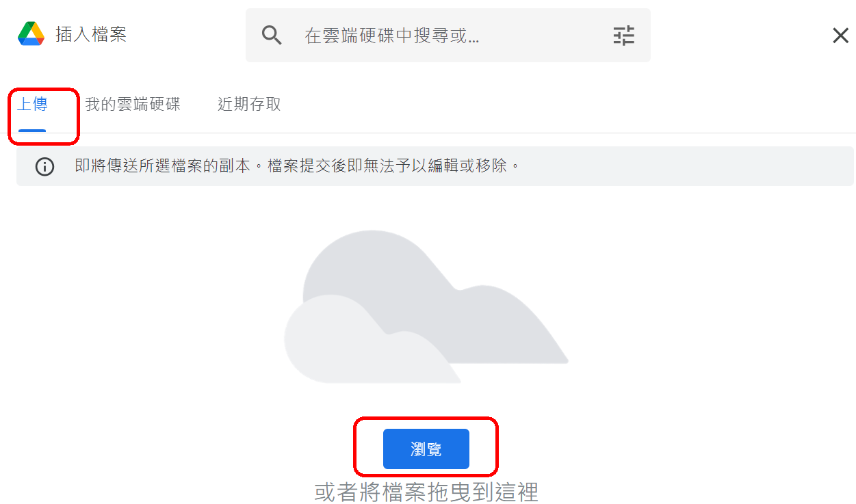Click the 即將傳送所選檔案的副本 notice text
The image size is (856, 504).
tap(162, 166)
